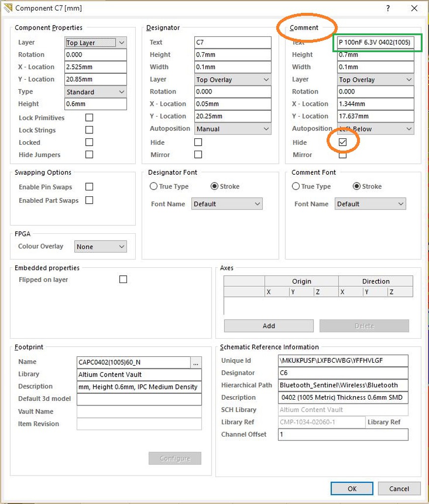Image resolution: width=429 pixels, height=504 pixels.
Task: Toggle Lock Primitives checkbox
Action: (90, 118)
